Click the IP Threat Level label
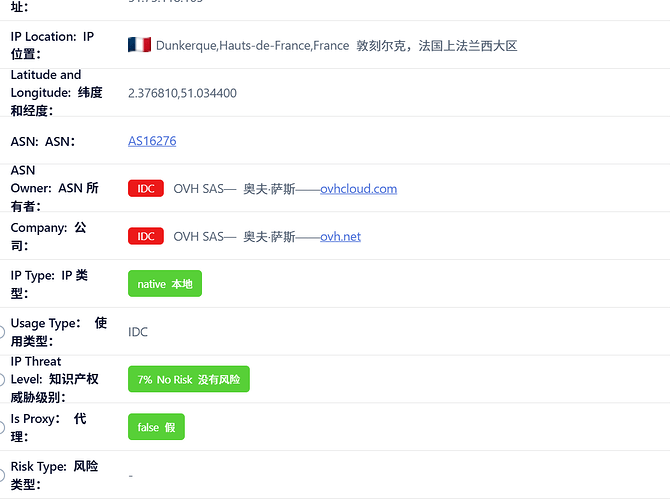 click(x=55, y=379)
